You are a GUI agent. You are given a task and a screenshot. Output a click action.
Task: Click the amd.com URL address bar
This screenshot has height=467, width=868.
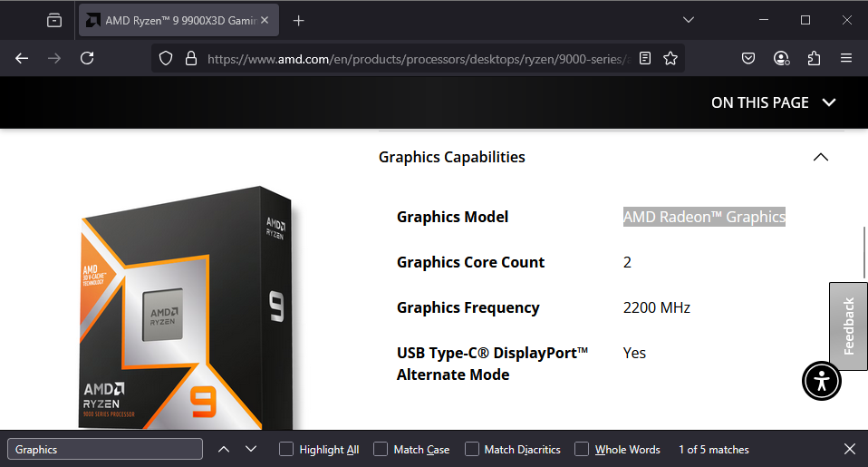[418, 59]
